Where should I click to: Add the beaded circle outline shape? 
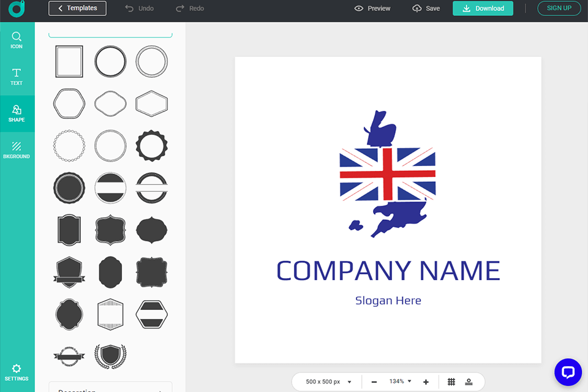(x=69, y=146)
